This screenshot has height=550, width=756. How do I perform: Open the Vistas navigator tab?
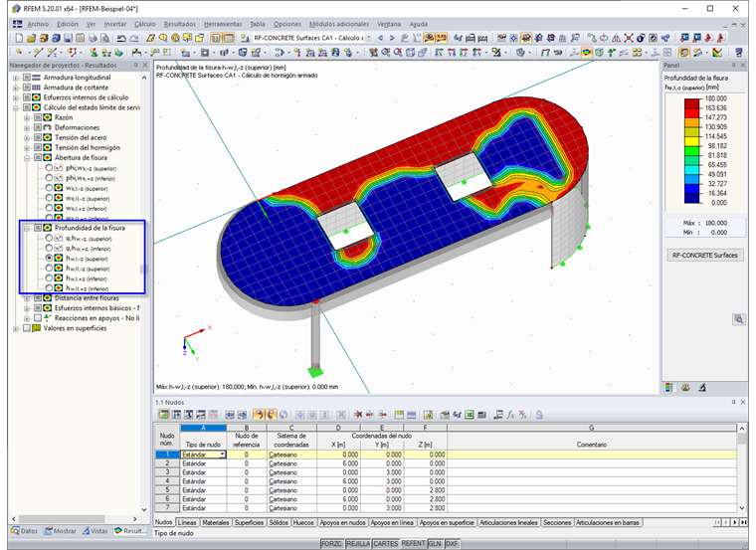pyautogui.click(x=94, y=531)
